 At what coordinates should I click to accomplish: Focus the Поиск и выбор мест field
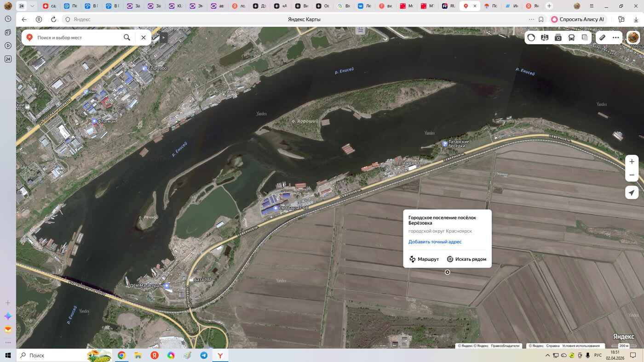(76, 38)
